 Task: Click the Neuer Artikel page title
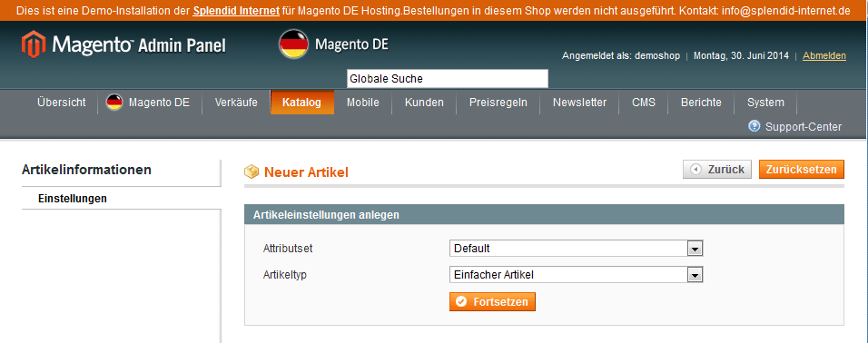(306, 172)
